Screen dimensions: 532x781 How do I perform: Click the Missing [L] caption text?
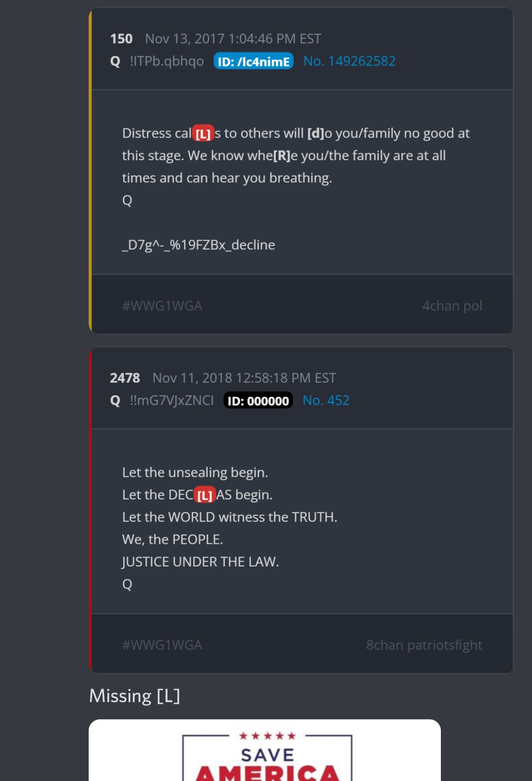pos(134,696)
